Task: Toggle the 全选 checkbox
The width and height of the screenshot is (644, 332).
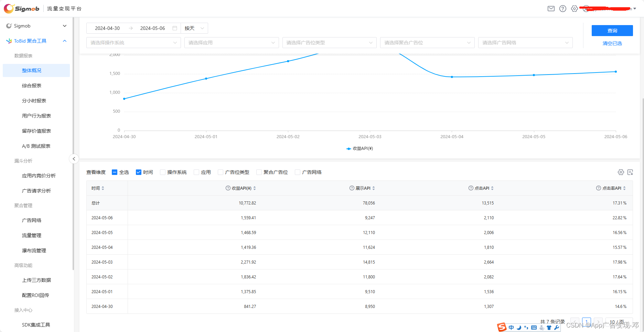Action: click(115, 172)
